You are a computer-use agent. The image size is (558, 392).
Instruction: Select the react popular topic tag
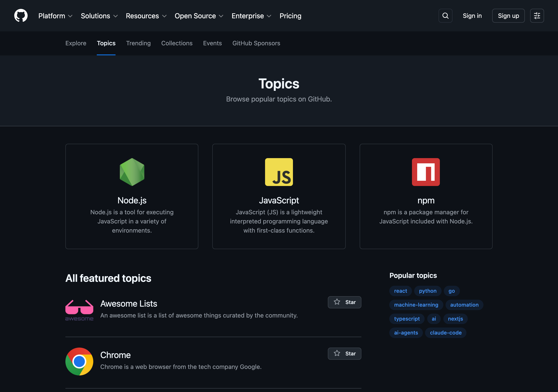click(400, 291)
